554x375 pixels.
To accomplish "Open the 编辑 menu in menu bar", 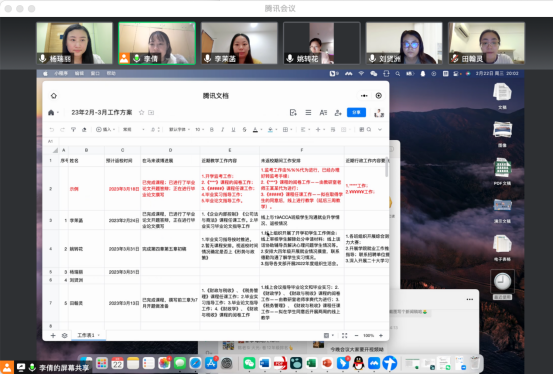I will point(79,74).
